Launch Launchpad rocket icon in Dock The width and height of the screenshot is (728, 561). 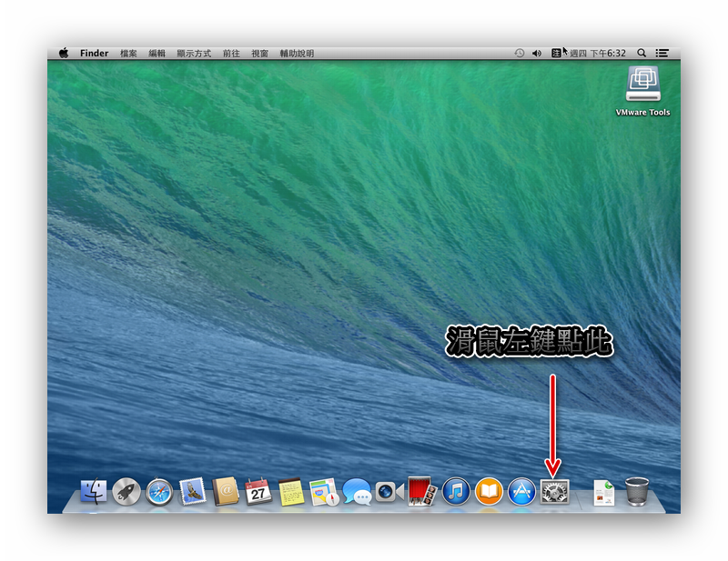tap(126, 491)
